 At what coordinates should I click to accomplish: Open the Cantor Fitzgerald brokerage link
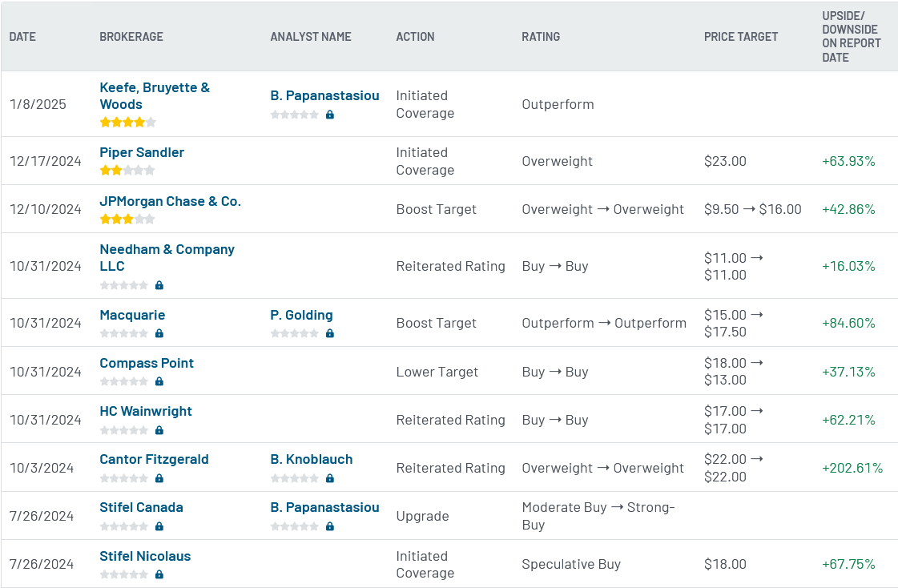(x=154, y=459)
